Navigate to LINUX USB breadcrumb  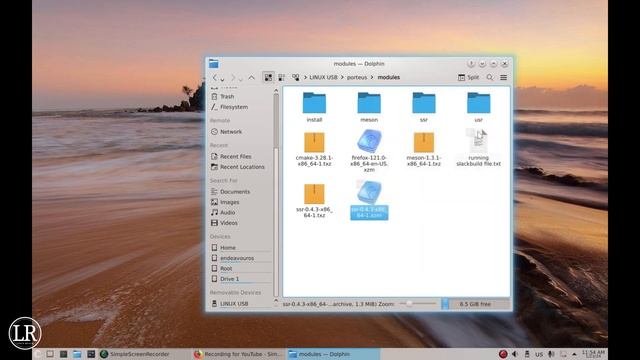323,77
